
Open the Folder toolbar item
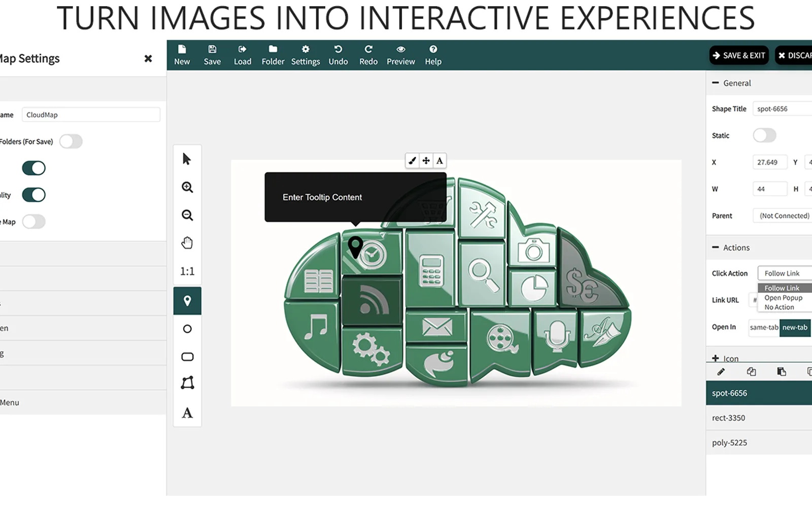(x=273, y=55)
